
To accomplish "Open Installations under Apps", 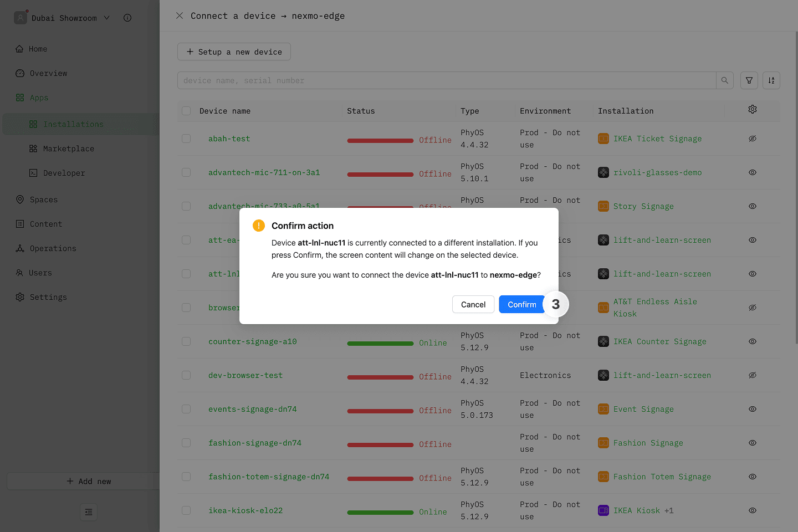I will 81,124.
